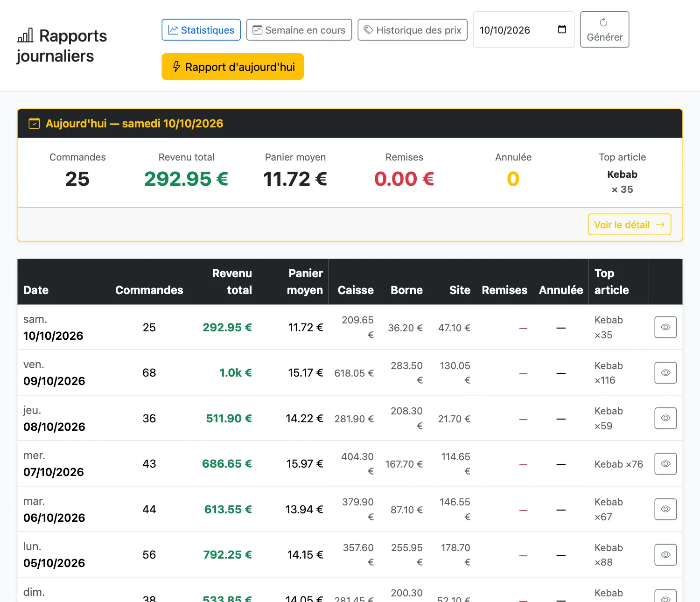The width and height of the screenshot is (700, 602).
Task: Click the 1.0k € revenue cell
Action: pos(236,373)
